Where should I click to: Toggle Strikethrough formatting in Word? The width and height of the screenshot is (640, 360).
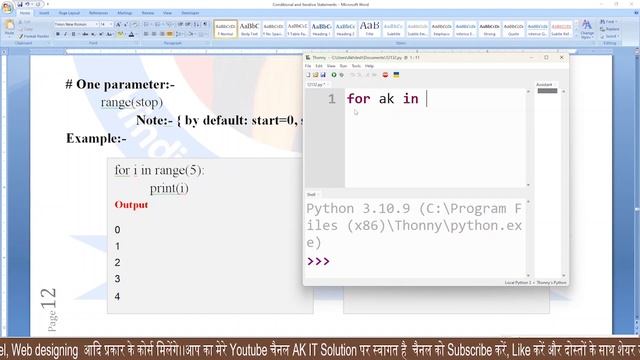pyautogui.click(x=85, y=34)
